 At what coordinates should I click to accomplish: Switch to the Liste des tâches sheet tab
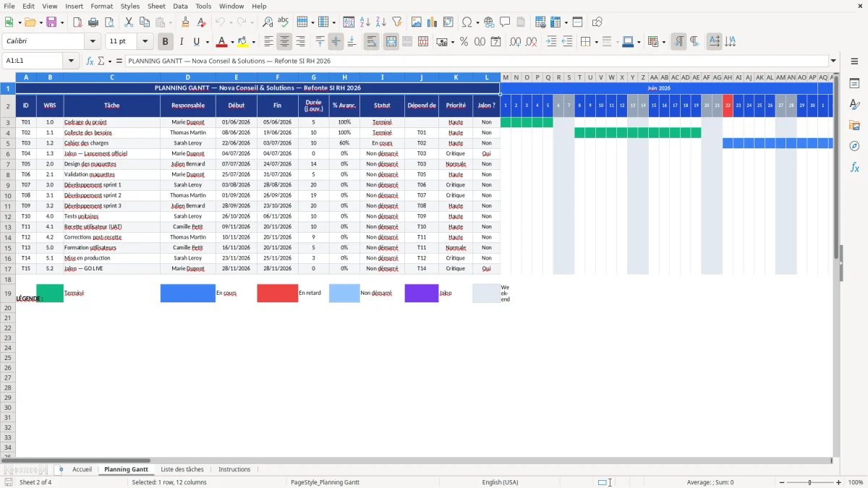tap(182, 470)
